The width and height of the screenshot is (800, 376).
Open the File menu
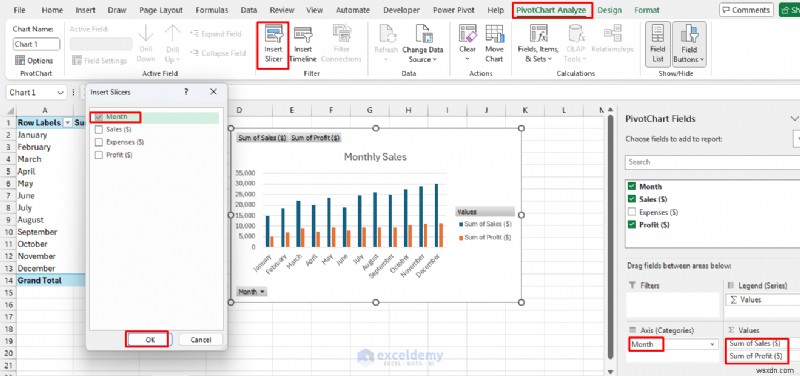click(19, 10)
